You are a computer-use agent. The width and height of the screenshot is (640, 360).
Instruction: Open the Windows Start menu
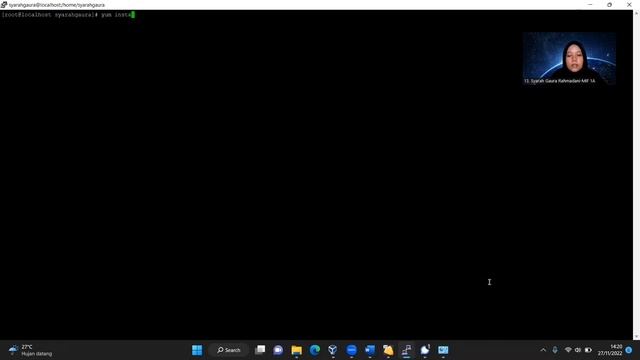tap(197, 350)
